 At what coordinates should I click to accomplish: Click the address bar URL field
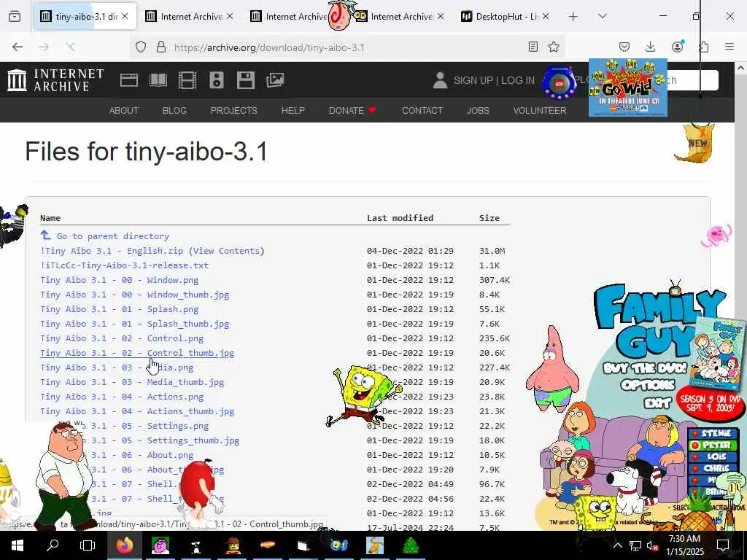348,47
